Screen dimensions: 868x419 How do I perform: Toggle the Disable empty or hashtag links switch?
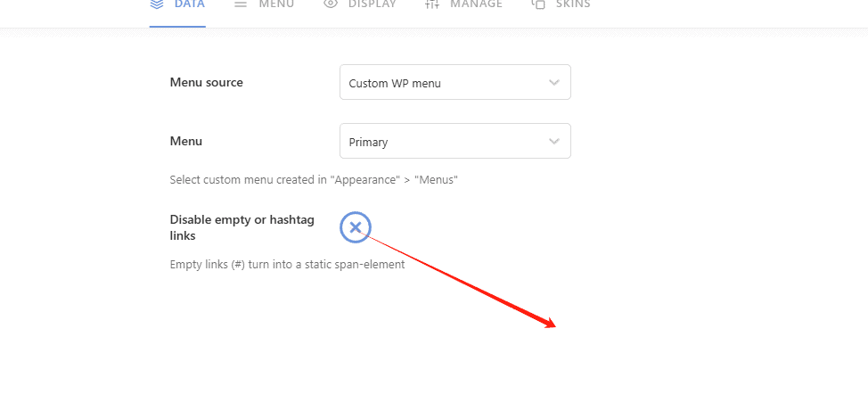point(355,228)
